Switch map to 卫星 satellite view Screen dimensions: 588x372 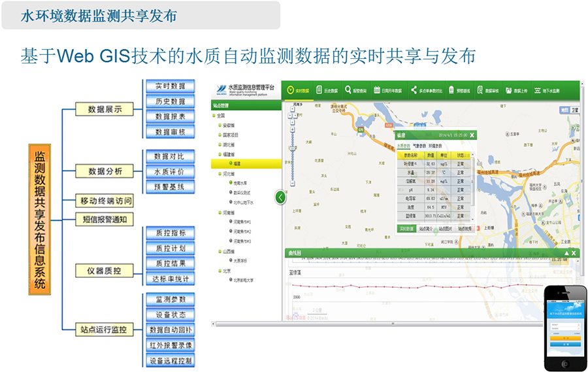[x=574, y=110]
